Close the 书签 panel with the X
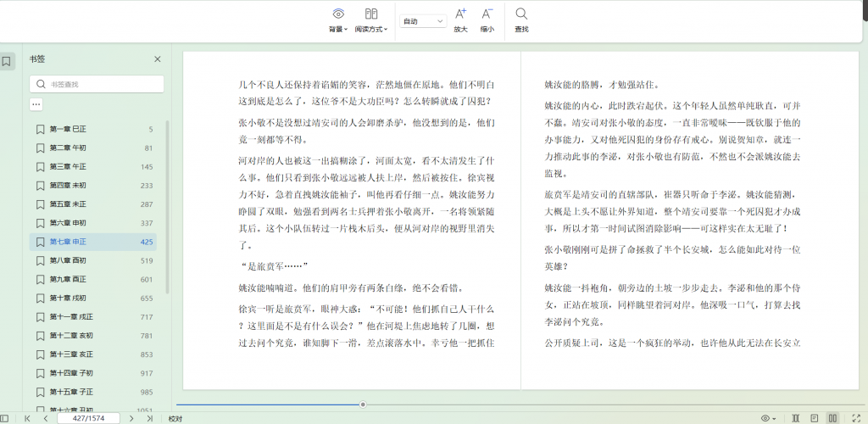This screenshot has width=868, height=424. [x=157, y=59]
